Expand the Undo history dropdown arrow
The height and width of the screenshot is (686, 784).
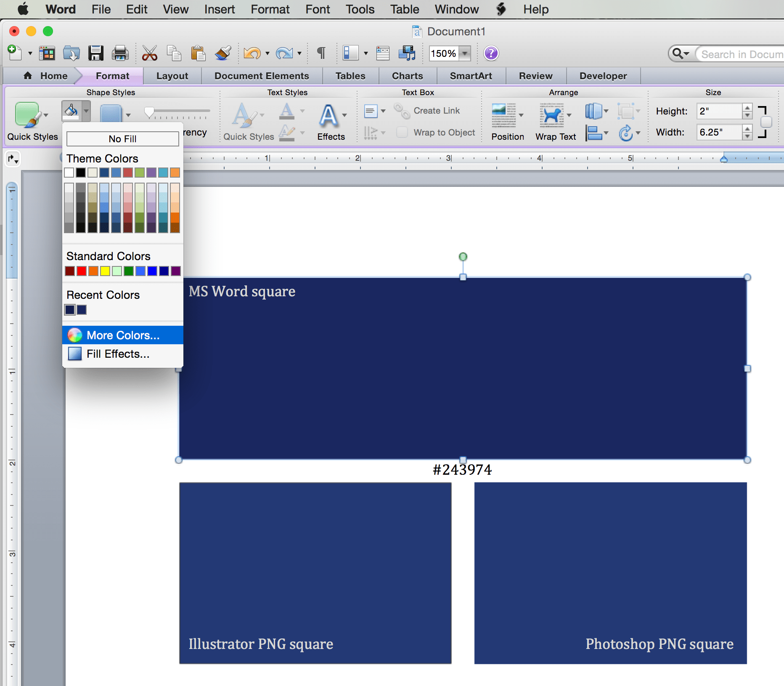267,53
